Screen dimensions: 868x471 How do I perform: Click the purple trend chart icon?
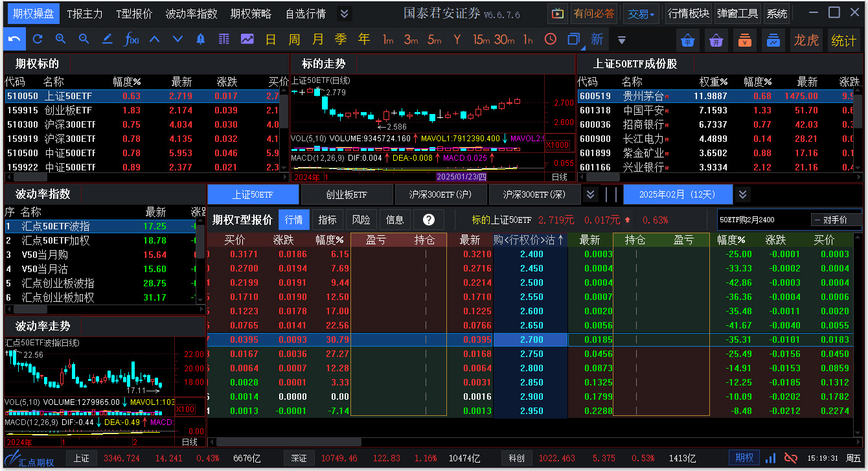[247, 40]
